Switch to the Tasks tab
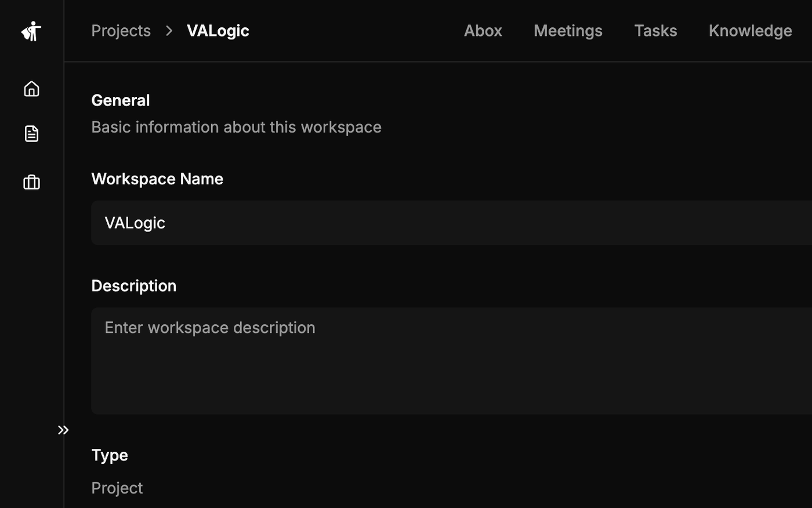Screen dimensions: 812x508 pos(655,31)
